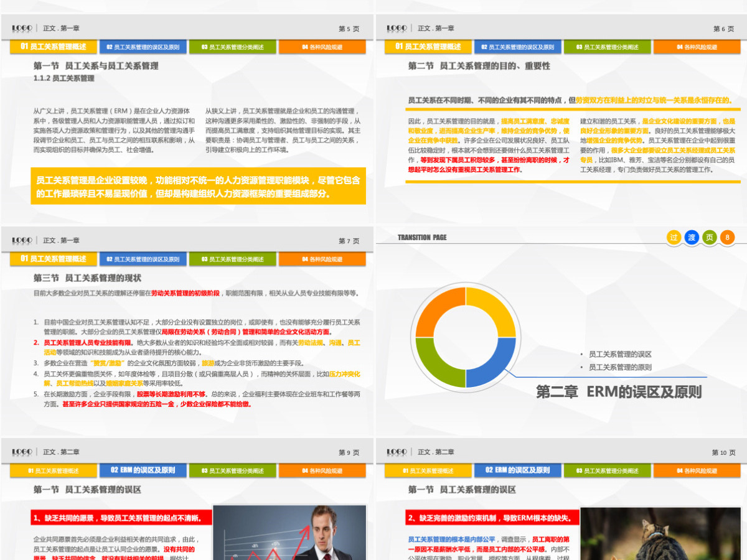The height and width of the screenshot is (560, 747).
Task: Select the cat photo on page 10 slide
Action: [x=660, y=534]
